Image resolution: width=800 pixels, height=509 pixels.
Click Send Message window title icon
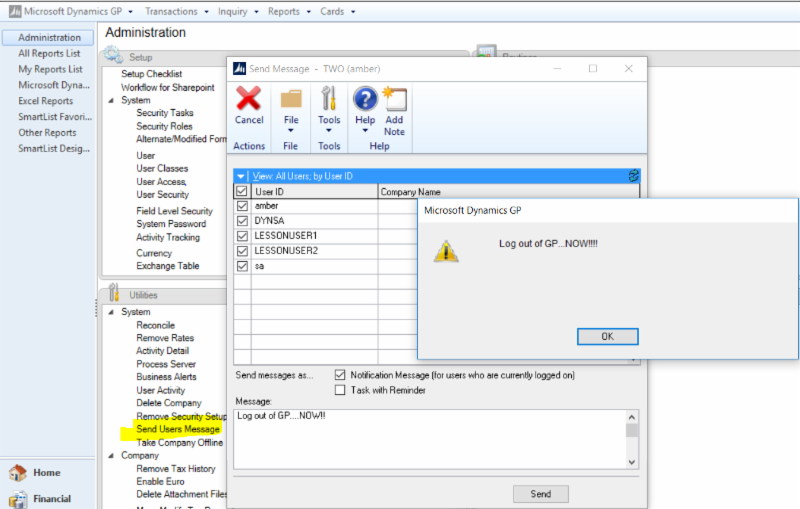click(239, 68)
